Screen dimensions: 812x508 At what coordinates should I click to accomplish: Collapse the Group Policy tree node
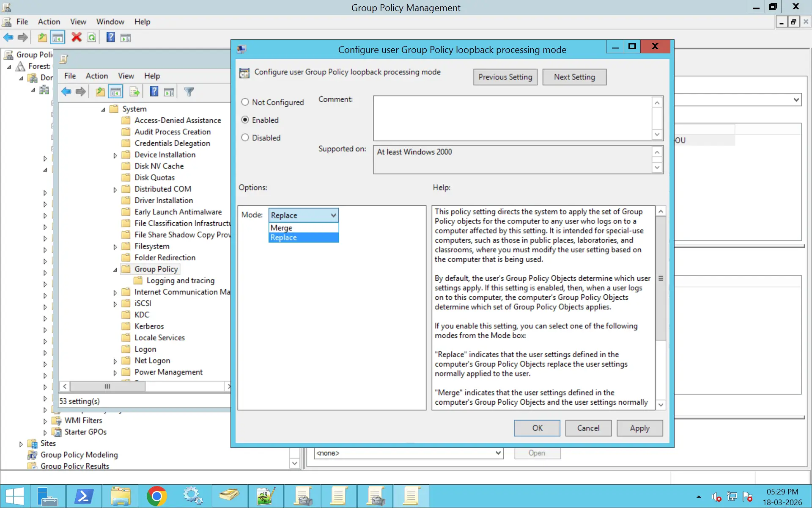point(115,269)
